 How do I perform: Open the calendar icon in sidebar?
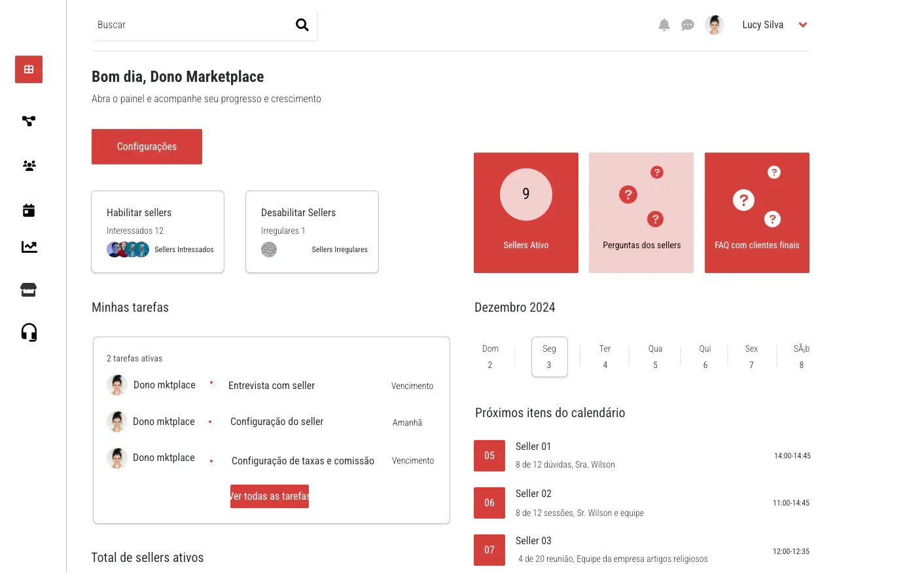(29, 210)
